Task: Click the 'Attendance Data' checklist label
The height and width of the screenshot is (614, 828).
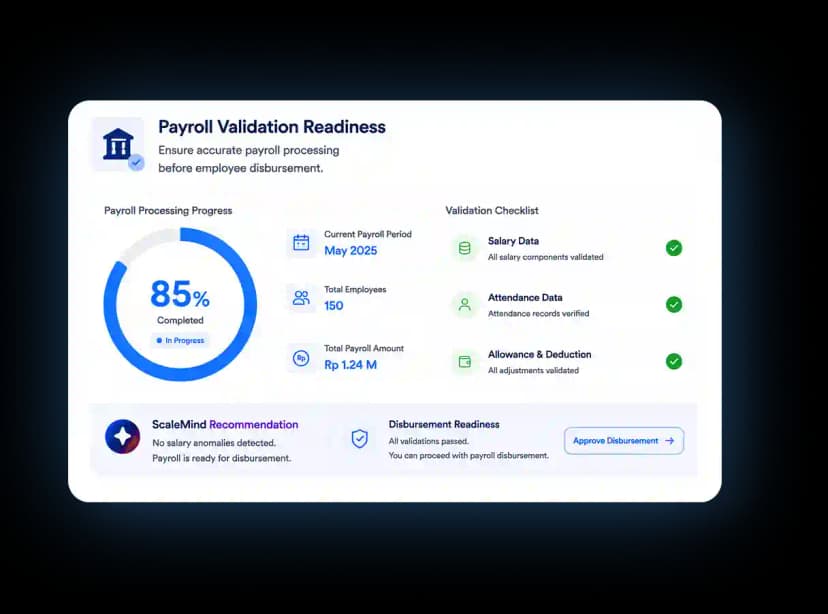Action: [x=525, y=298]
